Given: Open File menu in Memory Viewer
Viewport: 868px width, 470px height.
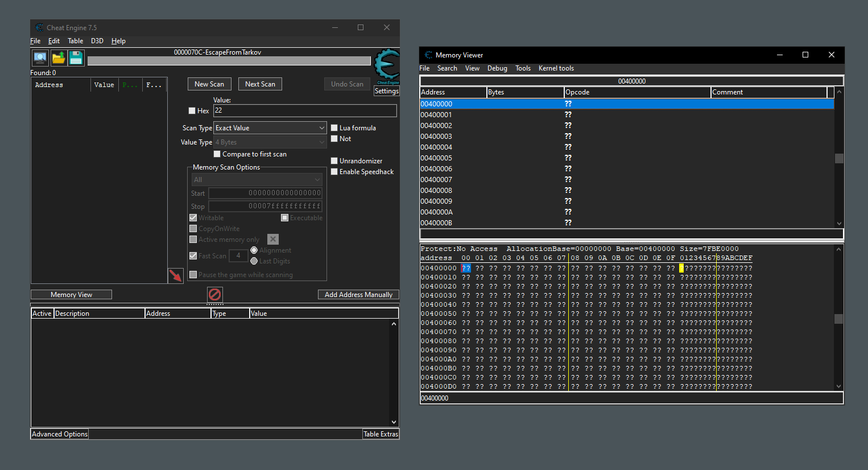Looking at the screenshot, I should pos(424,68).
